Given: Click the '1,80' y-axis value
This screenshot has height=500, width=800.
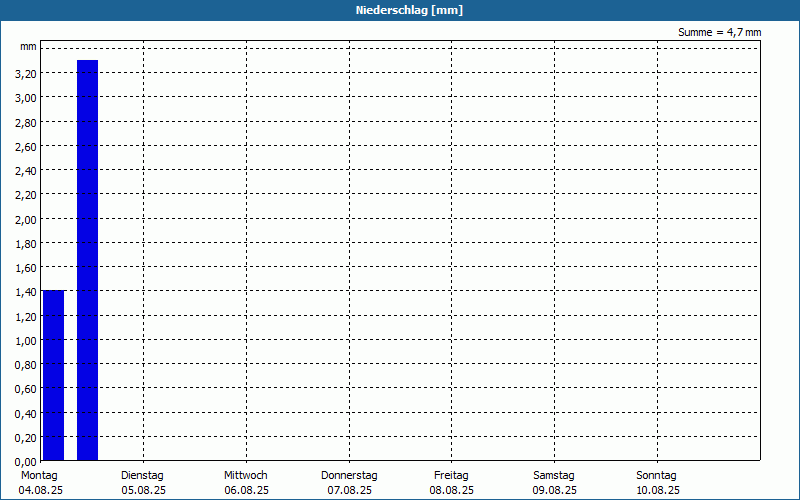Looking at the screenshot, I should pos(26,244).
